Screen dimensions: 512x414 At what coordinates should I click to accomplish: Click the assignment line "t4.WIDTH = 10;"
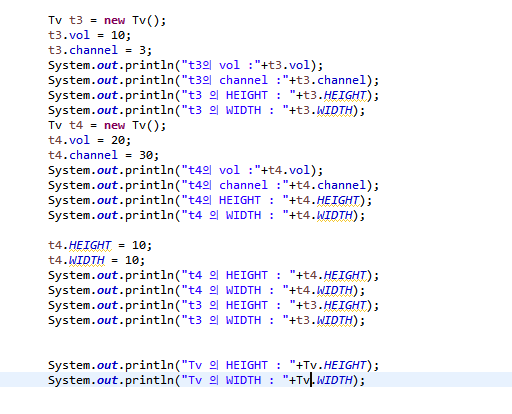pos(97,260)
